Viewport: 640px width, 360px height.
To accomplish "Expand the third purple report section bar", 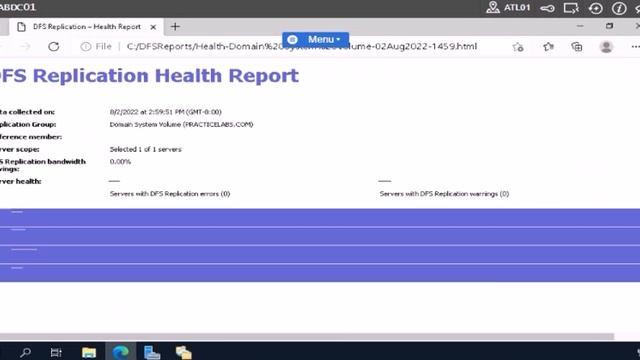I will point(320,255).
